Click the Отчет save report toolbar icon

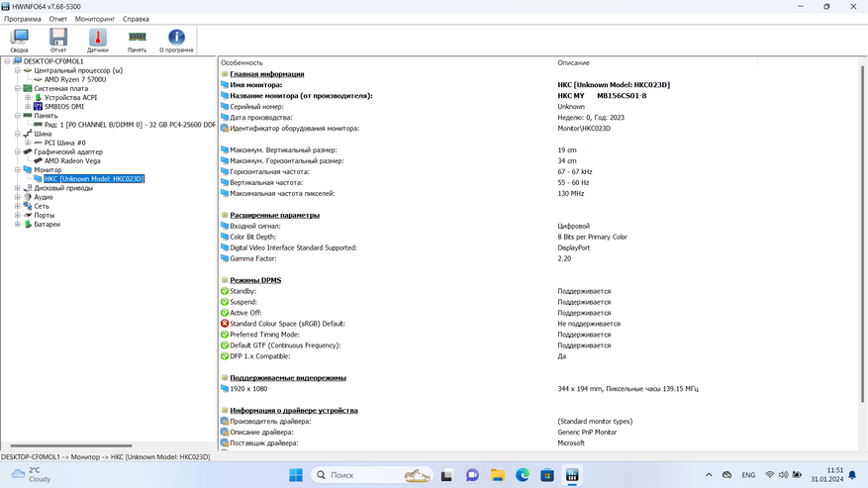tap(58, 41)
